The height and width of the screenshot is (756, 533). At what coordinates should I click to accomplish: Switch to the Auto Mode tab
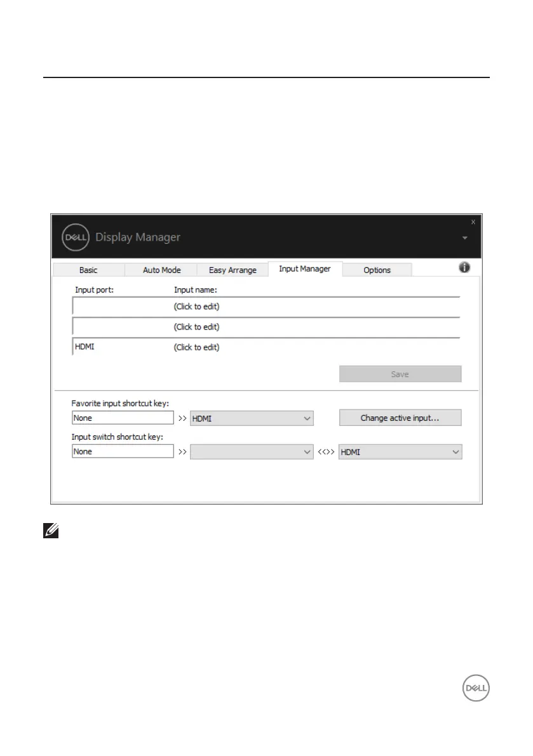161,270
